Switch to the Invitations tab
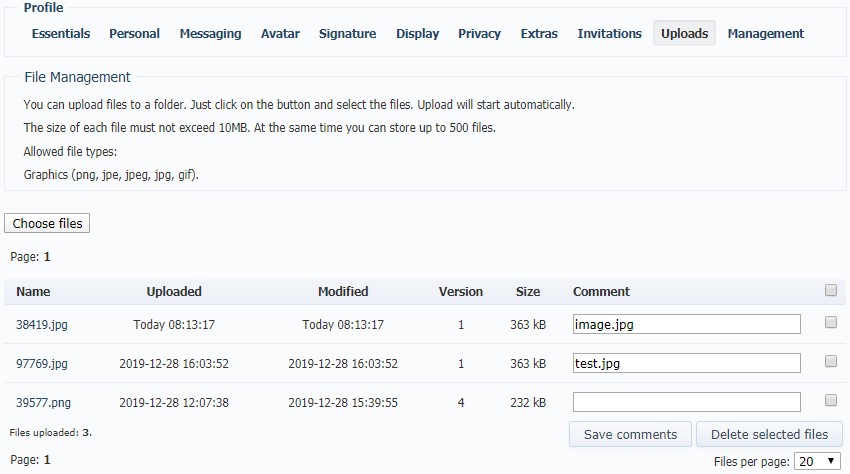The height and width of the screenshot is (474, 850). (609, 33)
